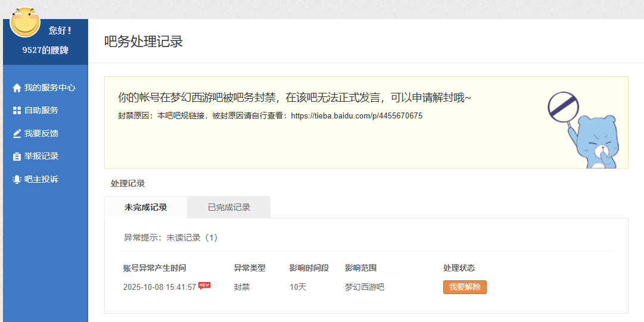Click the smiley face user avatar
This screenshot has height=322, width=644.
(x=25, y=22)
